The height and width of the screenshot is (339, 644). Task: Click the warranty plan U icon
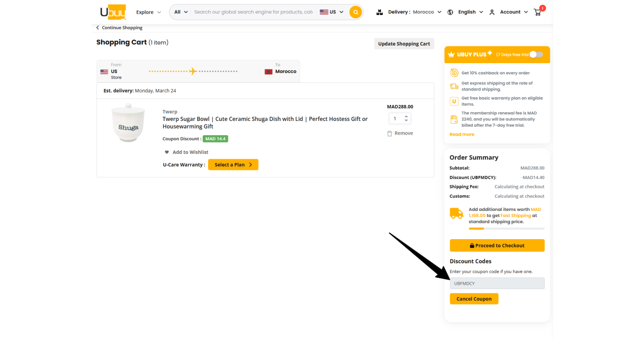coord(454,101)
